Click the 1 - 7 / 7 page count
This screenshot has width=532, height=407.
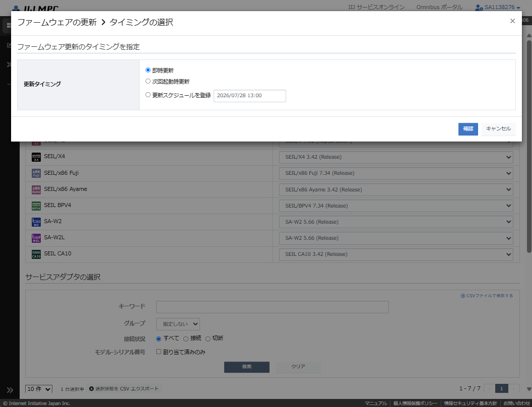[x=470, y=389]
